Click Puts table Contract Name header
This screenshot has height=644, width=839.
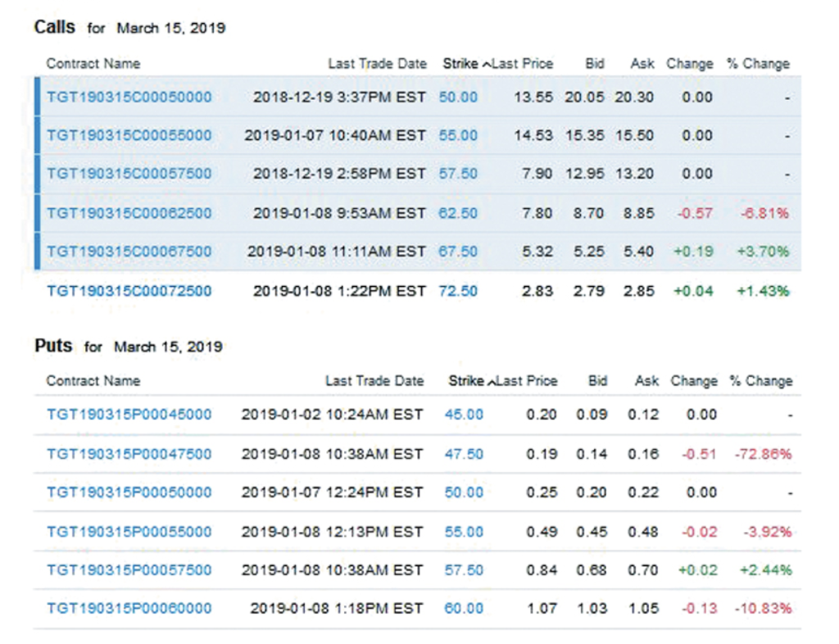(x=93, y=381)
